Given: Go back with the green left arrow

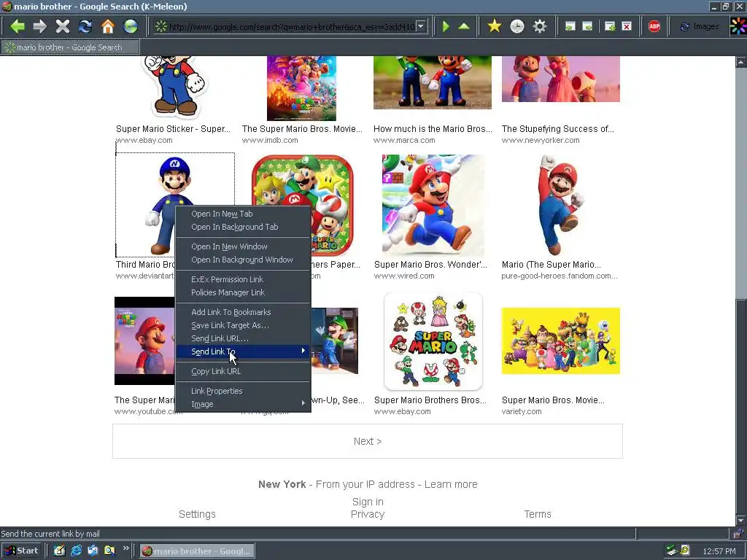Looking at the screenshot, I should point(18,26).
